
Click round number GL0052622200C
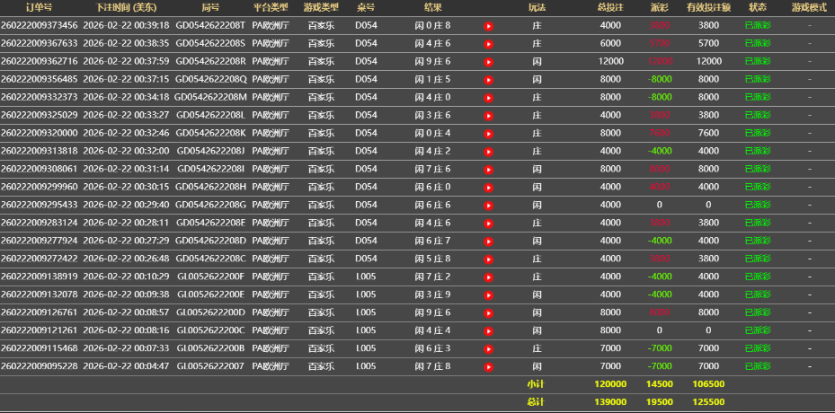[x=210, y=330]
